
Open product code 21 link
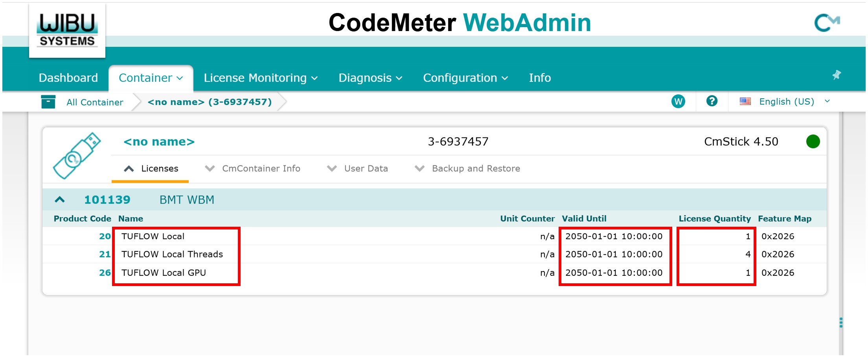105,254
